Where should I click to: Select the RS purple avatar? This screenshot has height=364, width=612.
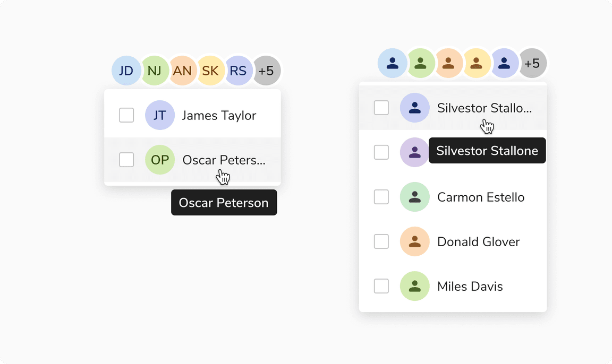(x=239, y=71)
